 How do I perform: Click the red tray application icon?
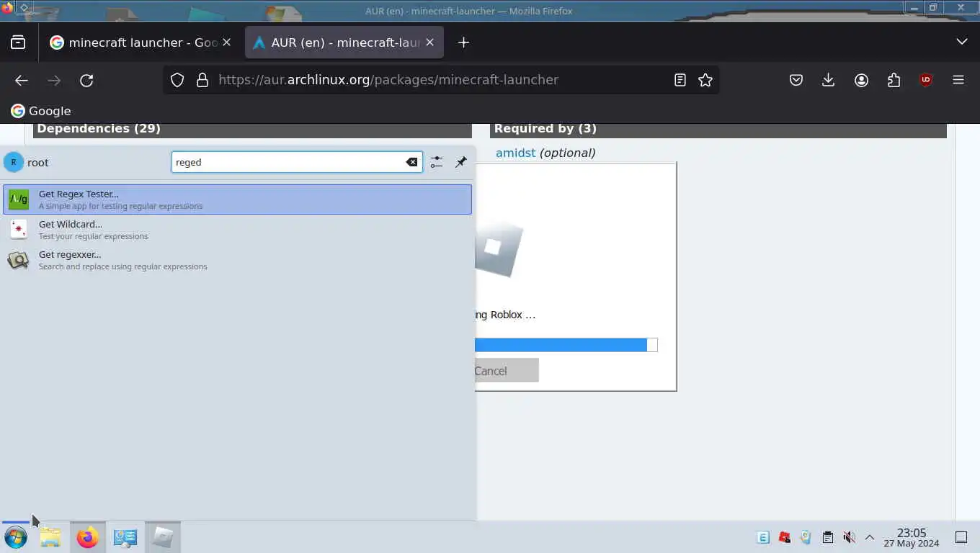pyautogui.click(x=785, y=537)
